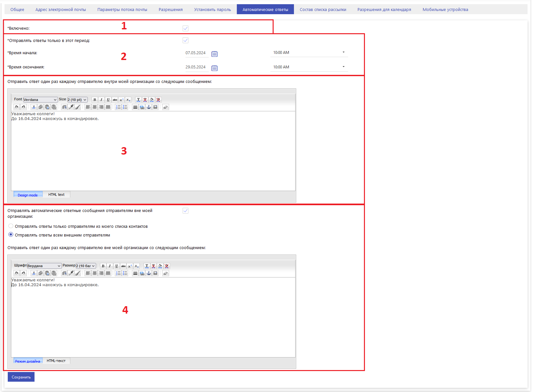Open the Установить пароль tab
Viewport: 533px width, 392px height.
coord(213,9)
